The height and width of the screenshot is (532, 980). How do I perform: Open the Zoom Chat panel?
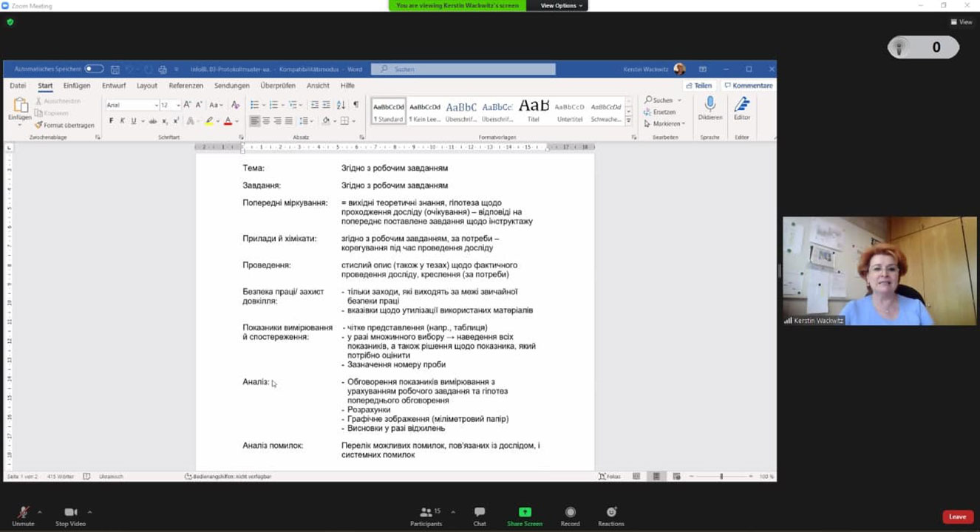tap(480, 515)
